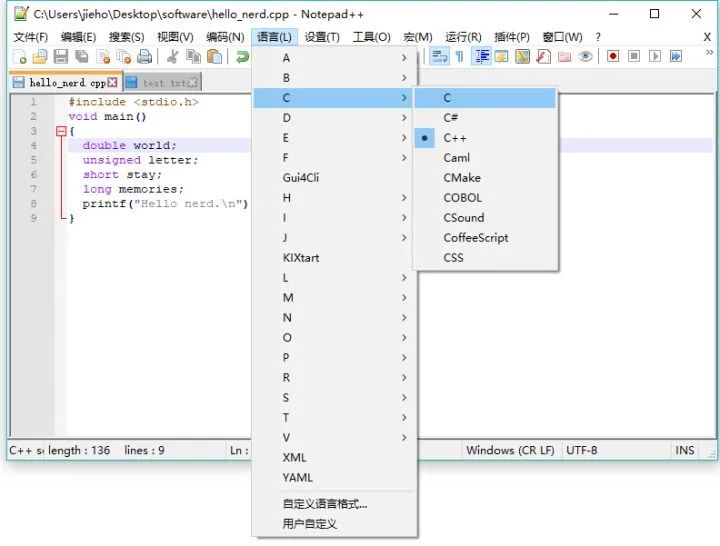Open folder as workspace icon
This screenshot has width=720, height=546.
coord(564,56)
